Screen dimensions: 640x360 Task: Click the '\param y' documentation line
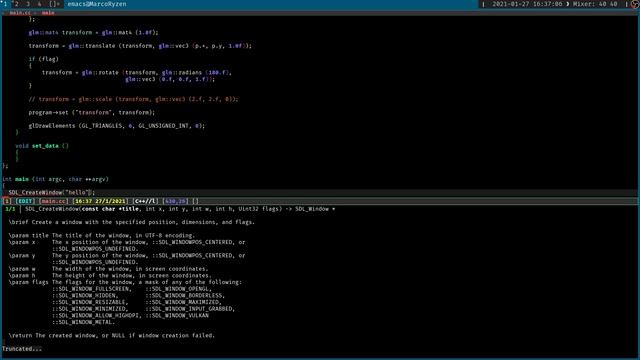[127, 256]
